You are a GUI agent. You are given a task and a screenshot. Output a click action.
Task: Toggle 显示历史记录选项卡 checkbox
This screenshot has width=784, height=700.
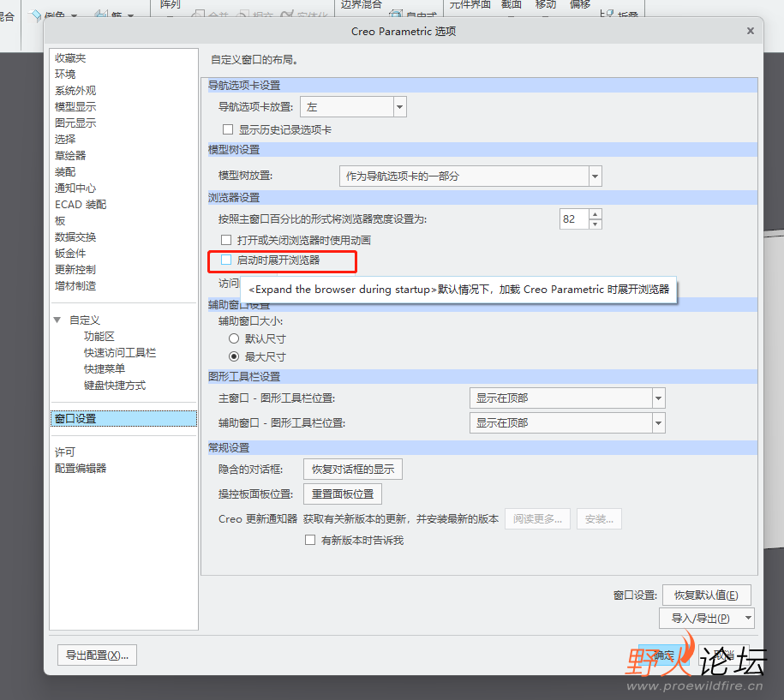228,129
